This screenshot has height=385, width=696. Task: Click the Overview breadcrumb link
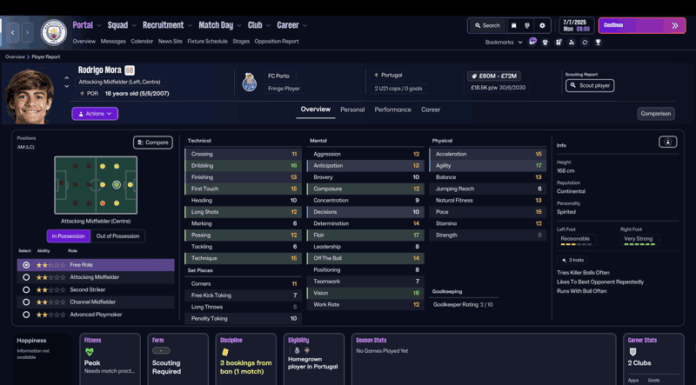coord(15,57)
